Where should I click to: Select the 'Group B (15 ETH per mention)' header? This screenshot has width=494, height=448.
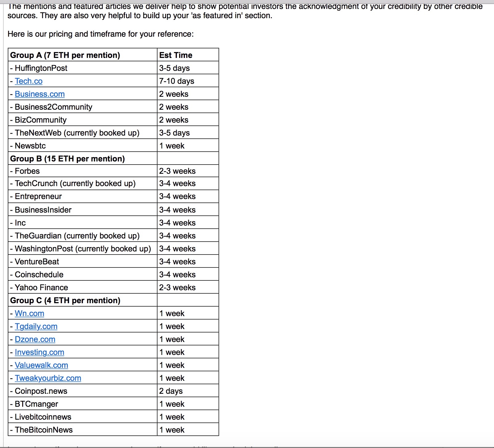pos(67,159)
